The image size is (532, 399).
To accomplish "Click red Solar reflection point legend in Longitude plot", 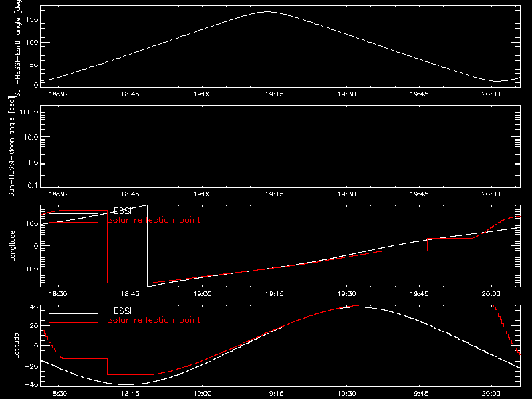I will [x=154, y=220].
